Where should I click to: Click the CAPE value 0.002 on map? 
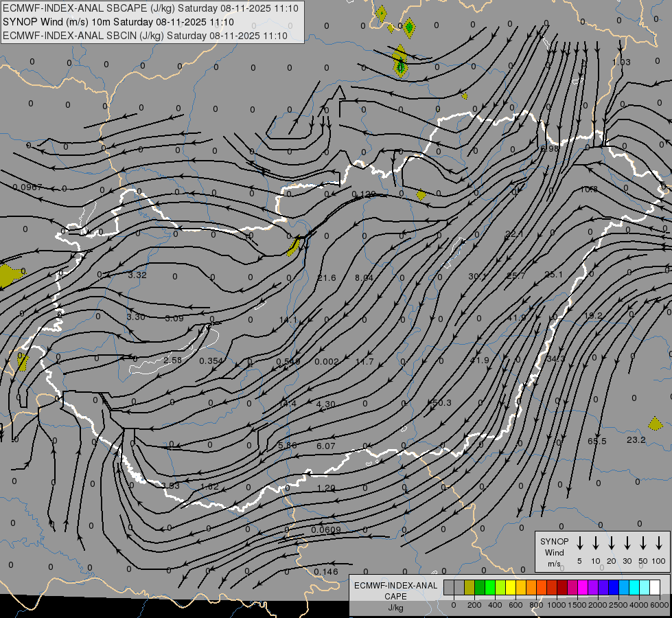pyautogui.click(x=327, y=362)
